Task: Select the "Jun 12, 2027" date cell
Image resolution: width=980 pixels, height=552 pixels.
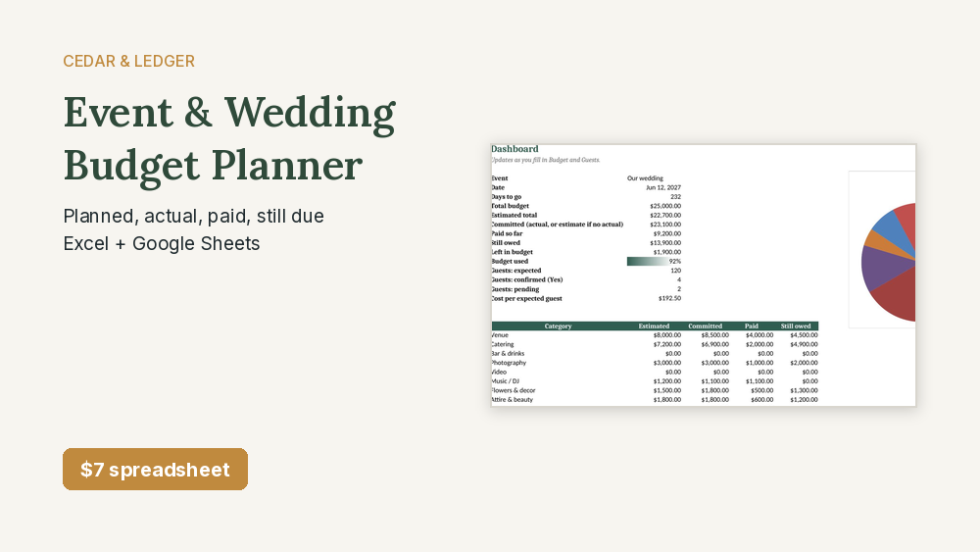Action: click(x=663, y=187)
